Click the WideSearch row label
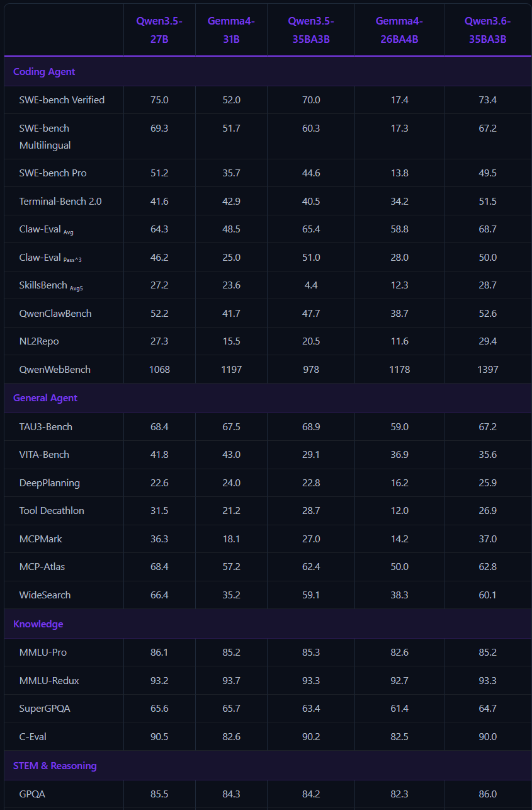This screenshot has height=810, width=532. [45, 595]
